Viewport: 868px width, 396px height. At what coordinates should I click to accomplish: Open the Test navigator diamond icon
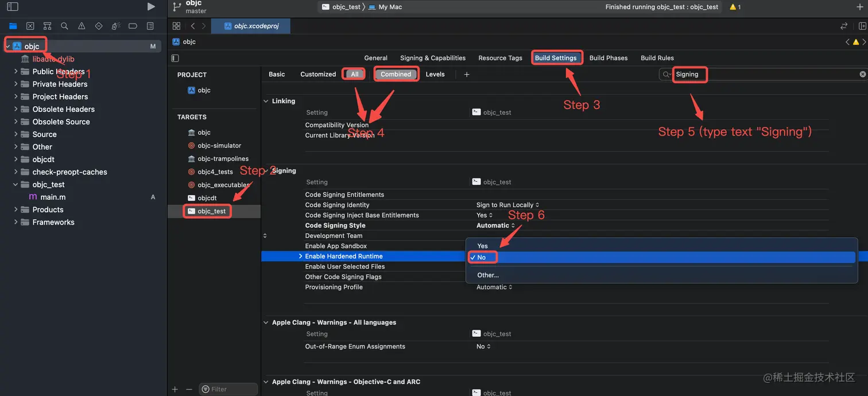[99, 26]
